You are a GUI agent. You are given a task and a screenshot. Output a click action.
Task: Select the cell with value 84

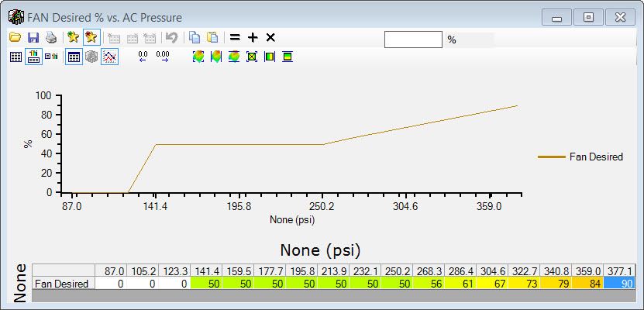[587, 284]
